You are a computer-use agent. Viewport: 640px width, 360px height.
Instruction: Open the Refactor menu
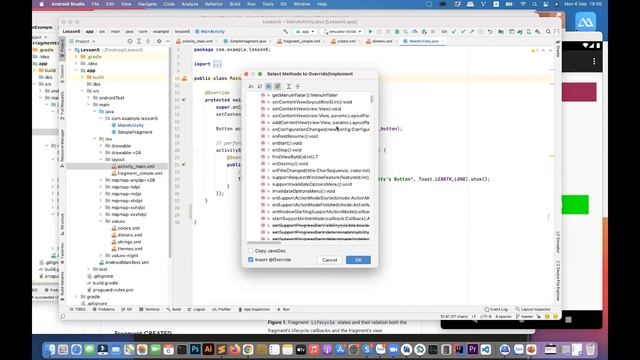coord(213,4)
